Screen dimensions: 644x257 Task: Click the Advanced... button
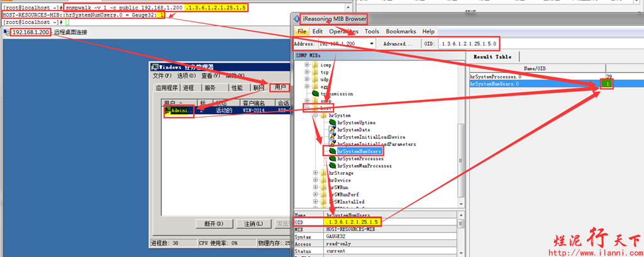pos(397,44)
